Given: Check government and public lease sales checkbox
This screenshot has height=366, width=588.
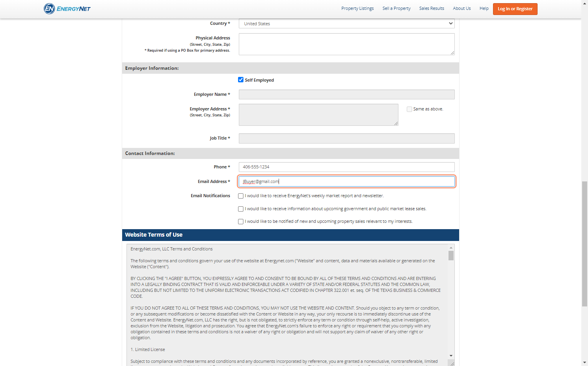Looking at the screenshot, I should [241, 209].
